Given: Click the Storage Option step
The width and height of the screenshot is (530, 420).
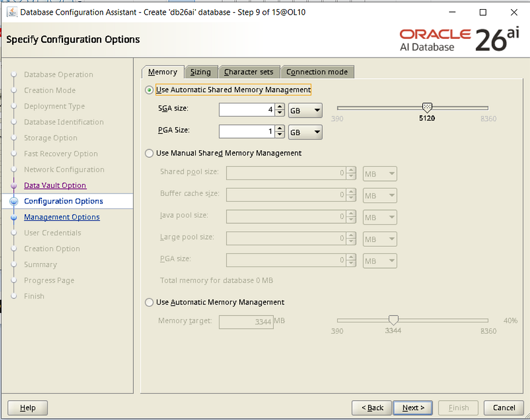Looking at the screenshot, I should coord(51,138).
